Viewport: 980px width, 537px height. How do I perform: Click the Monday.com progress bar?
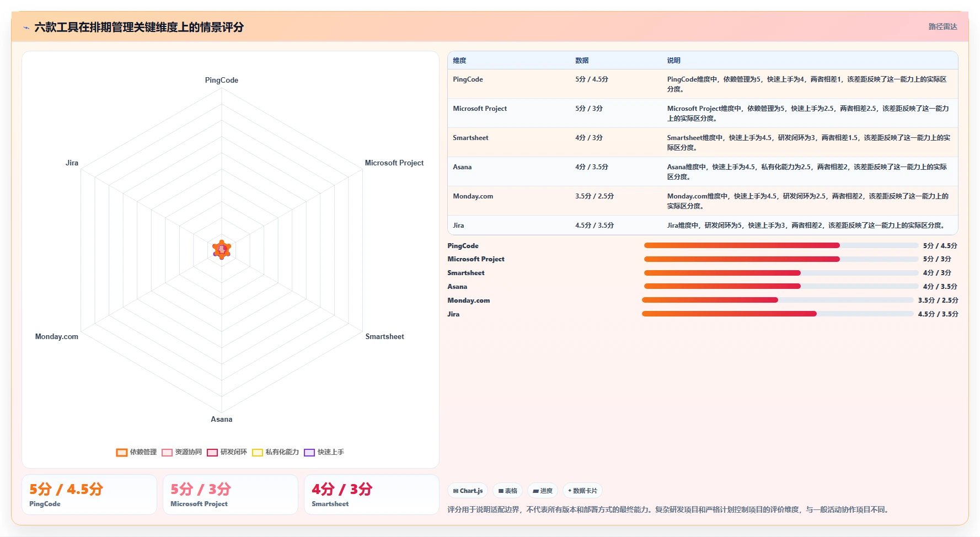(778, 300)
